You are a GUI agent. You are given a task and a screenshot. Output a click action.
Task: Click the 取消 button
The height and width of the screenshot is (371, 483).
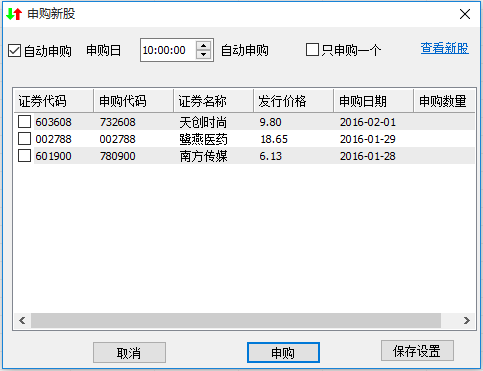[x=129, y=353]
